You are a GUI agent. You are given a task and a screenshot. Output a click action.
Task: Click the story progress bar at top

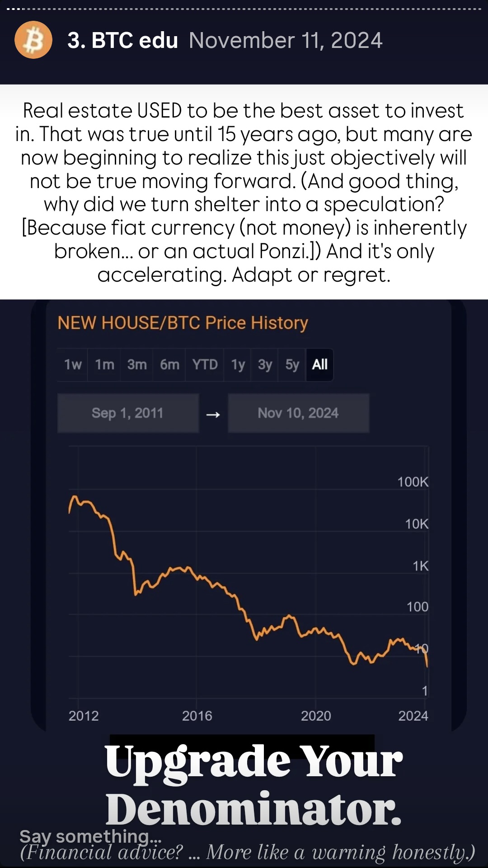[244, 9]
